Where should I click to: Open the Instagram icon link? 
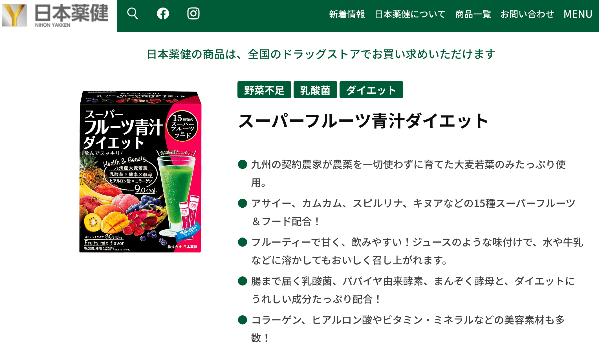point(193,14)
